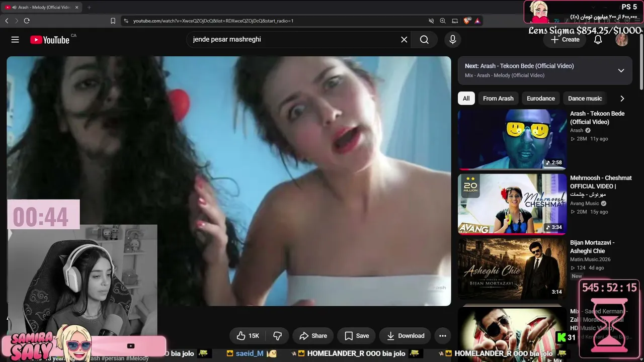
Task: Open Bijan Mortazavi - Asheghi Chie title
Action: (592, 247)
